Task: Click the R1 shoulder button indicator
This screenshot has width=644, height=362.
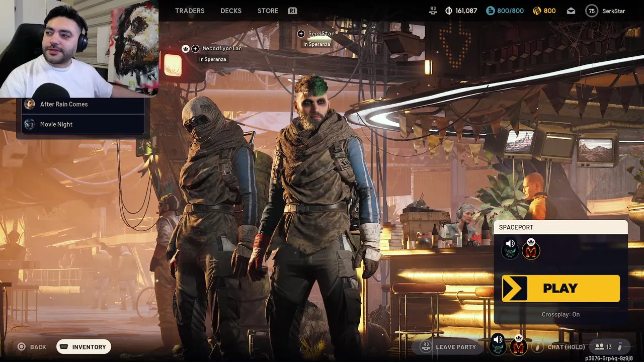Action: 292,11
